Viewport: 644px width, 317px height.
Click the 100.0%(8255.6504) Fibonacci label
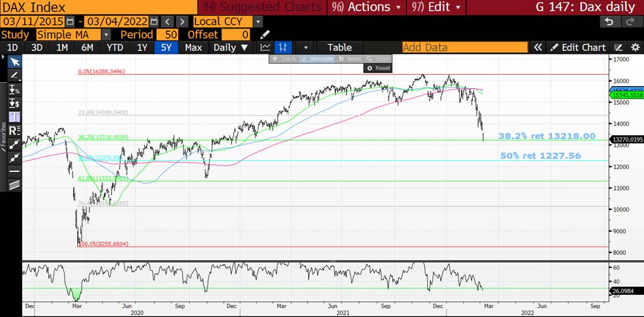pos(103,244)
